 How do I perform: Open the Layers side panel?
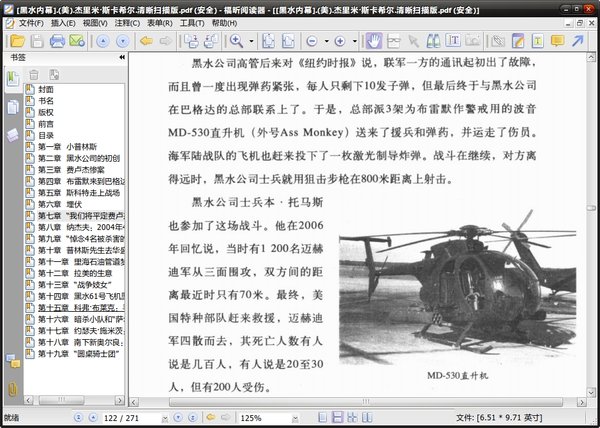tap(13, 134)
